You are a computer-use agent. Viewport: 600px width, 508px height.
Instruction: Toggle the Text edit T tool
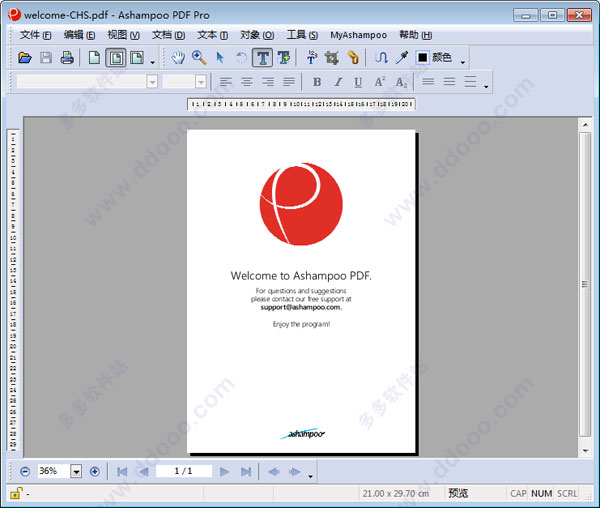(262, 58)
